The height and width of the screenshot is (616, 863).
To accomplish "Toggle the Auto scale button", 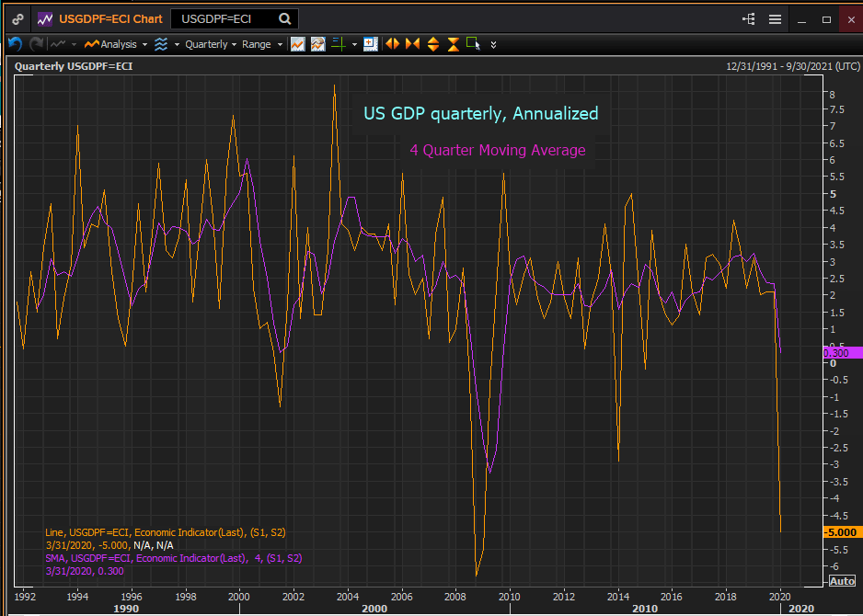I will (842, 581).
